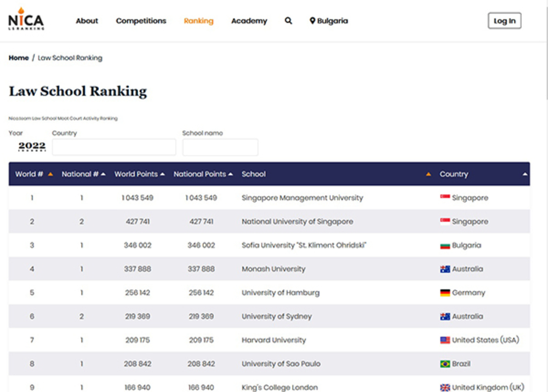Select Monash University in the table
Image resolution: width=548 pixels, height=392 pixels.
point(273,269)
